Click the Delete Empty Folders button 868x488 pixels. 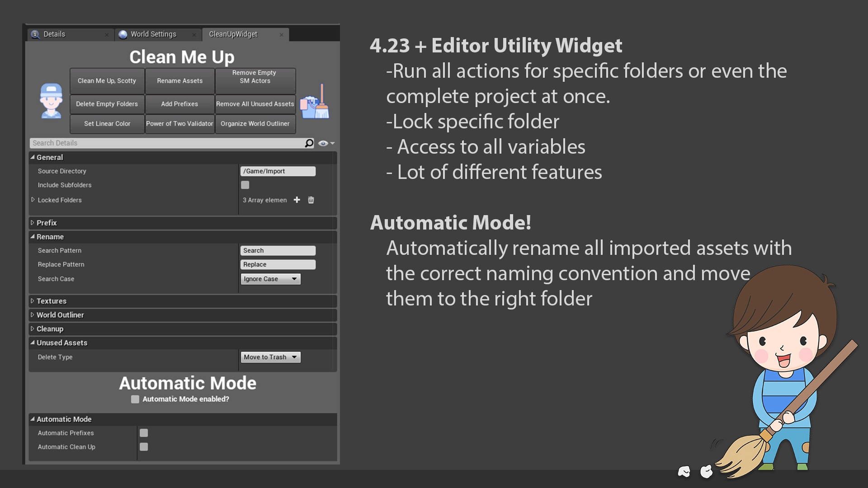pyautogui.click(x=107, y=104)
